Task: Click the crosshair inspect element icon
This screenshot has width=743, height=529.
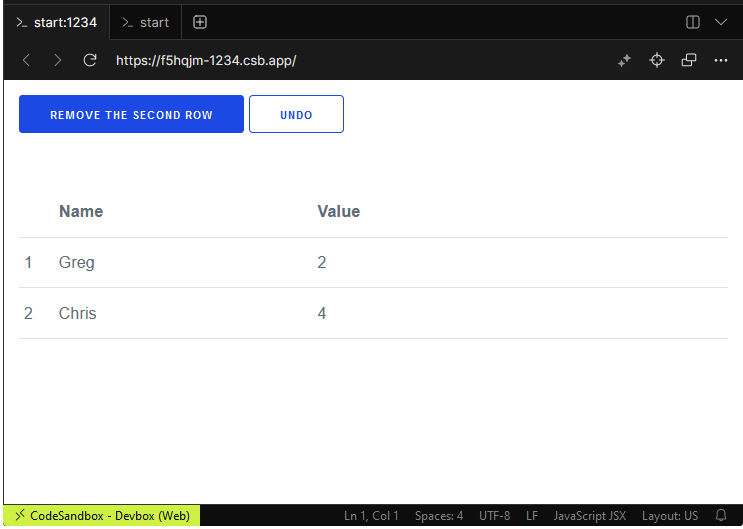Action: (x=657, y=60)
